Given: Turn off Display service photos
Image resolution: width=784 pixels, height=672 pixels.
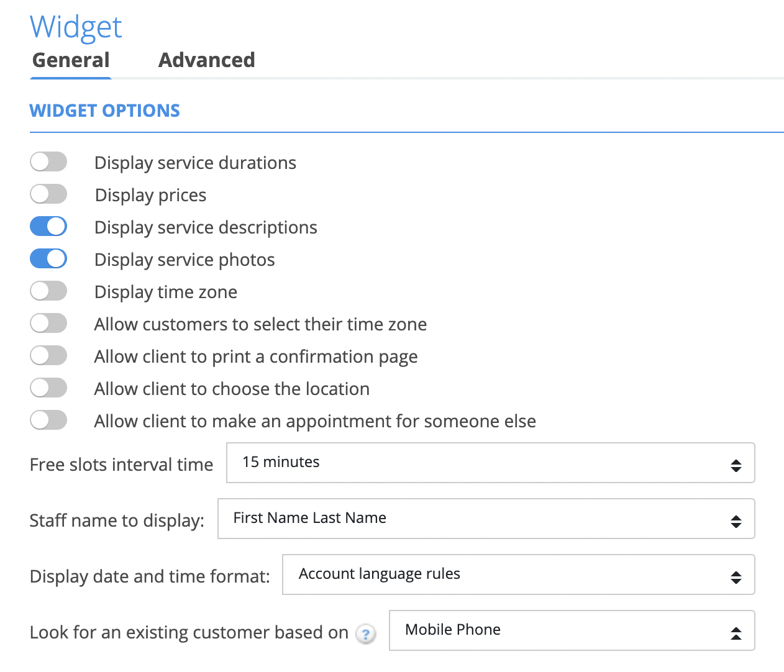Looking at the screenshot, I should coord(48,259).
